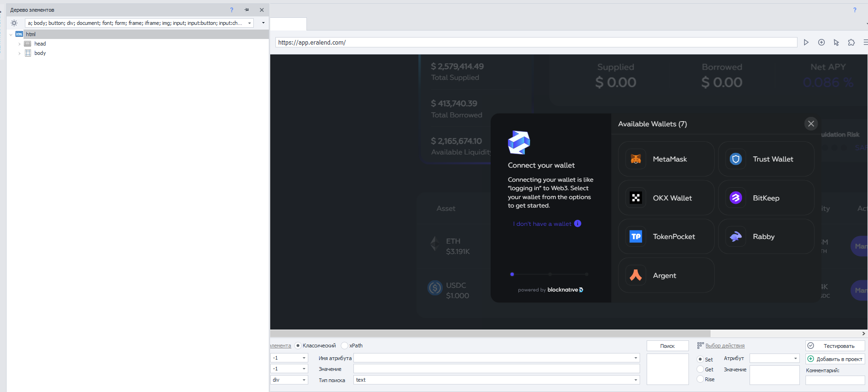
Task: Open the Выбор действия link
Action: [x=725, y=346]
